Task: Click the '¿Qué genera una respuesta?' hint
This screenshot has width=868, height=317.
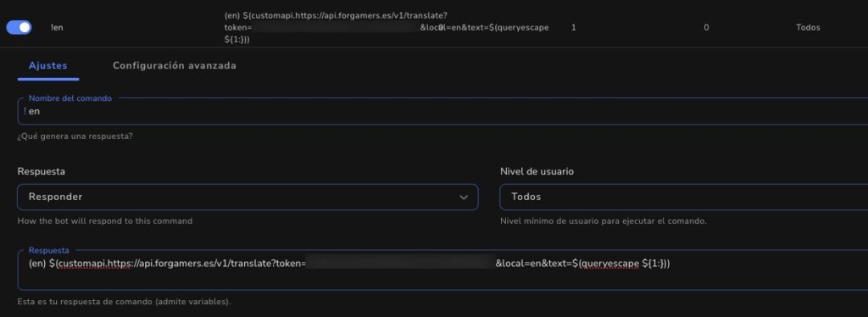Action: (x=75, y=136)
